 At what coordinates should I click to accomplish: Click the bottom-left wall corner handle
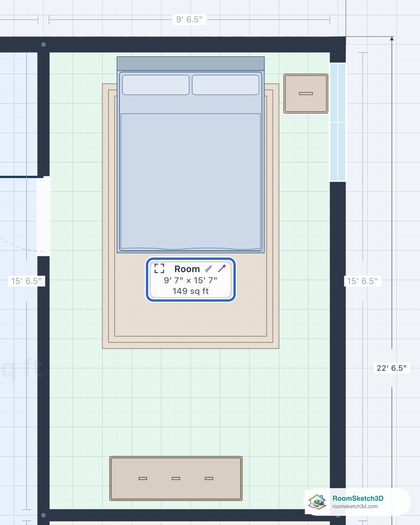point(43,515)
